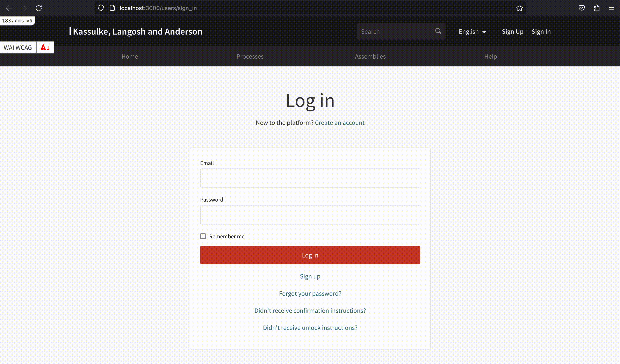Screen dimensions: 620x364
Task: Open Didn't receive unlock instructions link
Action: point(310,328)
